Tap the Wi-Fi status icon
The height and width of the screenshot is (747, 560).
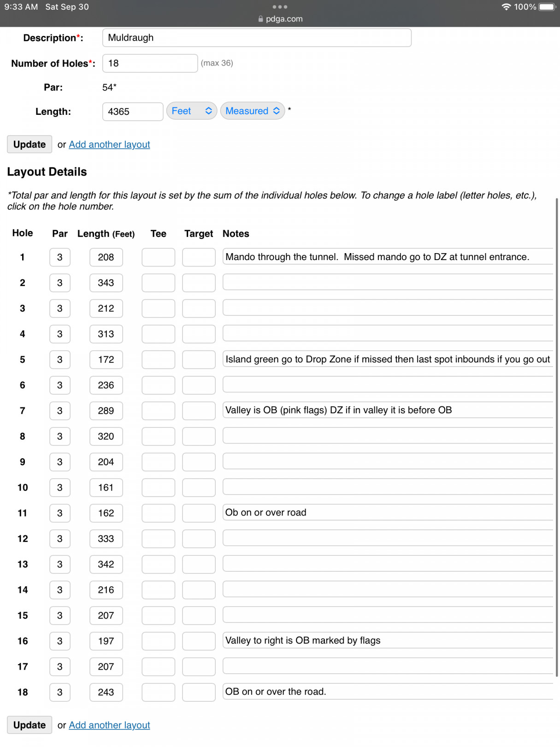[x=506, y=7]
